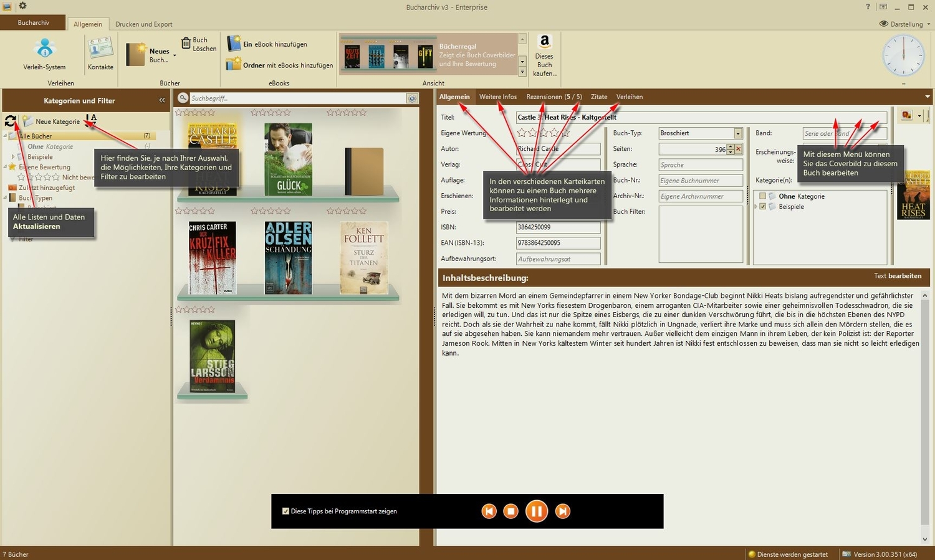Switch to the Drucken und Export tab

tap(144, 24)
